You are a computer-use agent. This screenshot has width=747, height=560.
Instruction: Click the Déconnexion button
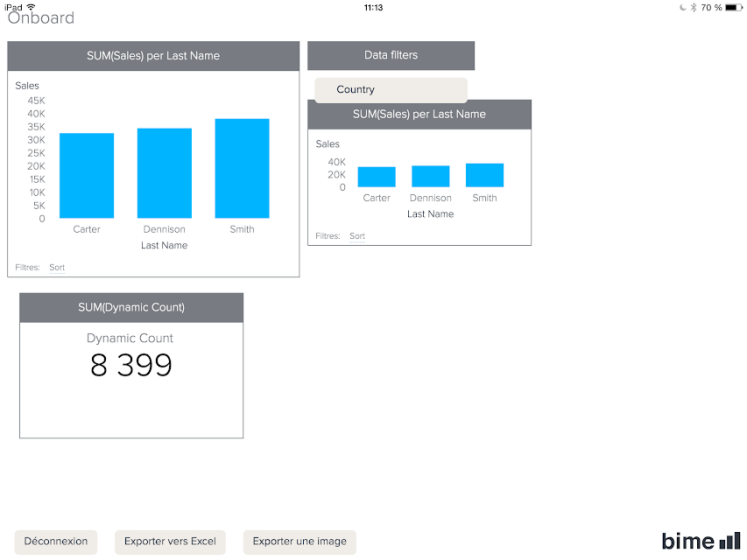(x=56, y=542)
